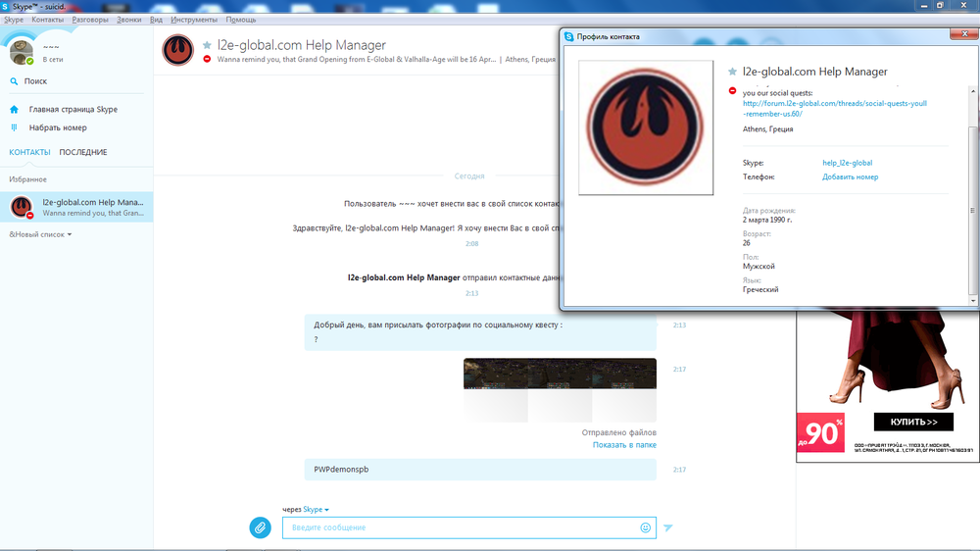Screen dimensions: 980x551
Task: Click your own profile avatar
Action: pos(22,53)
